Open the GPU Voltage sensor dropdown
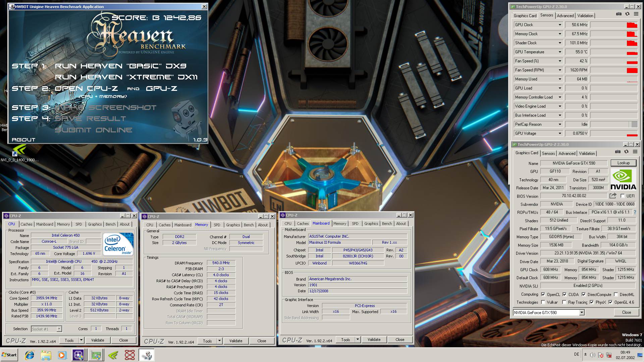This screenshot has height=362, width=644. click(x=559, y=133)
